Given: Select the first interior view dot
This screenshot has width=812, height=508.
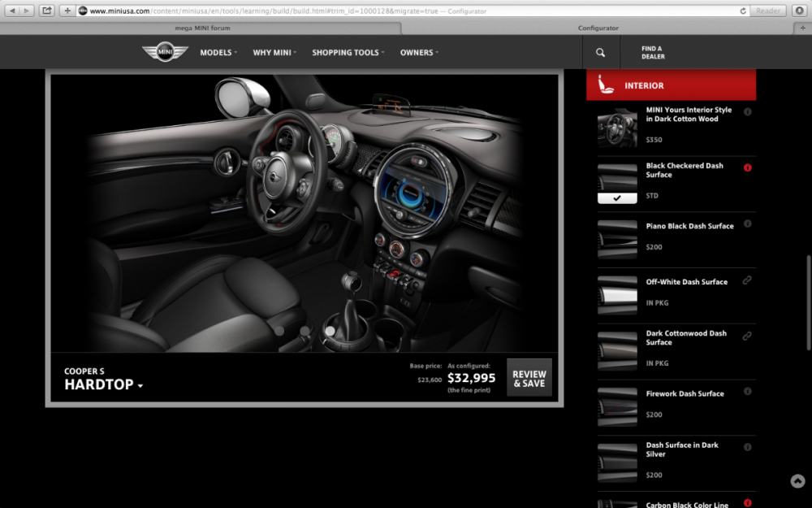Looking at the screenshot, I should click(x=279, y=330).
